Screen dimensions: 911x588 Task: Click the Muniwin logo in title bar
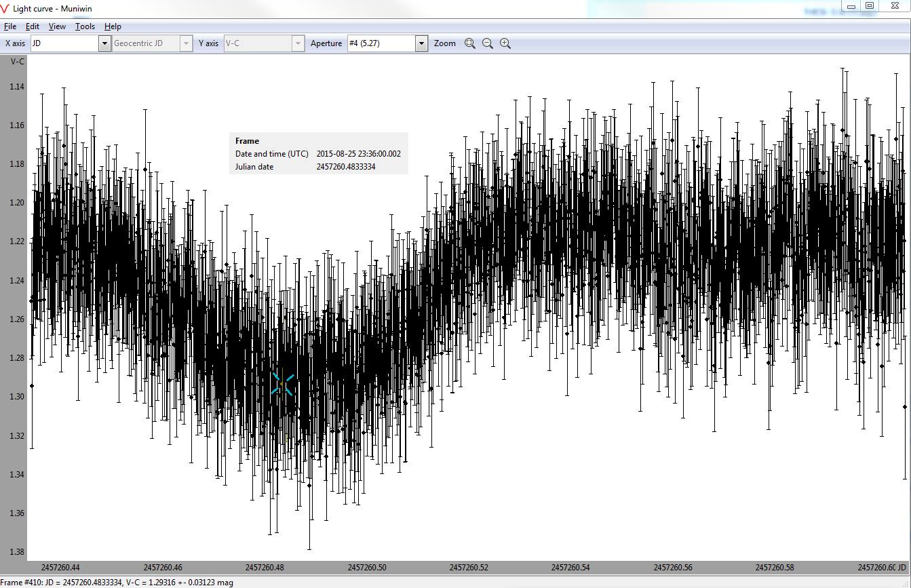pos(6,9)
